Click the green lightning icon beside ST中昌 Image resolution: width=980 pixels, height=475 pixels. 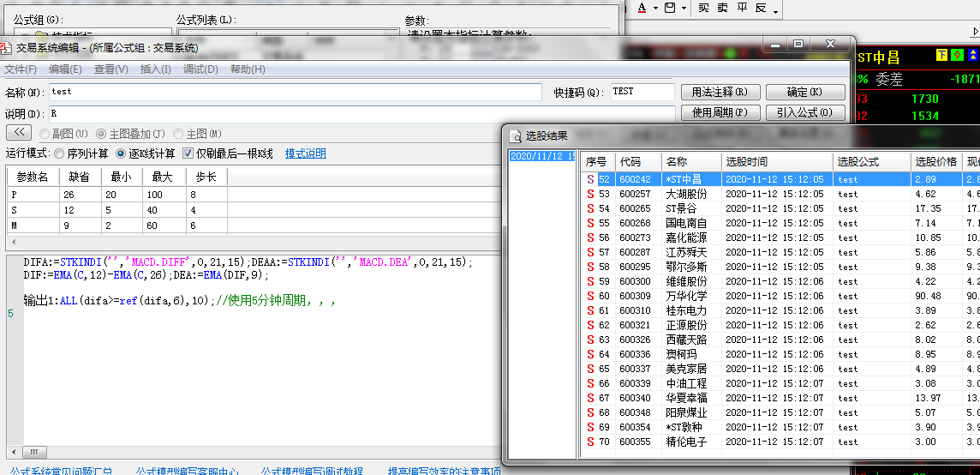pyautogui.click(x=957, y=55)
